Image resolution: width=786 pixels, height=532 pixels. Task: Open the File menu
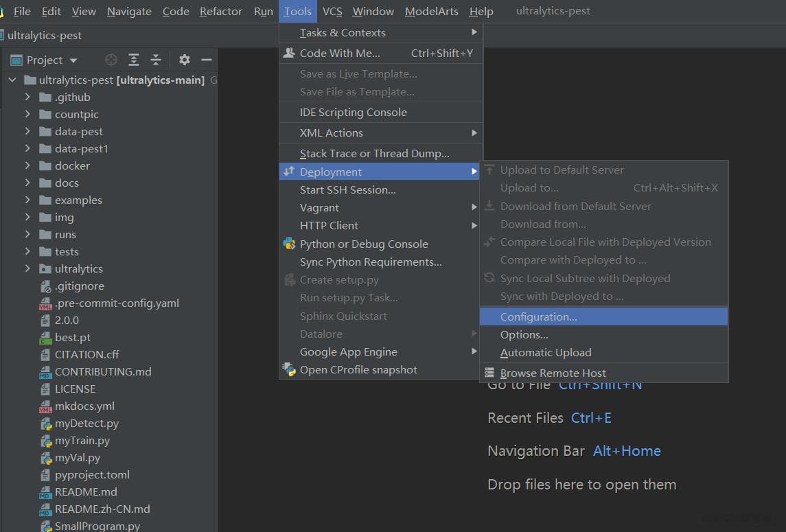21,11
